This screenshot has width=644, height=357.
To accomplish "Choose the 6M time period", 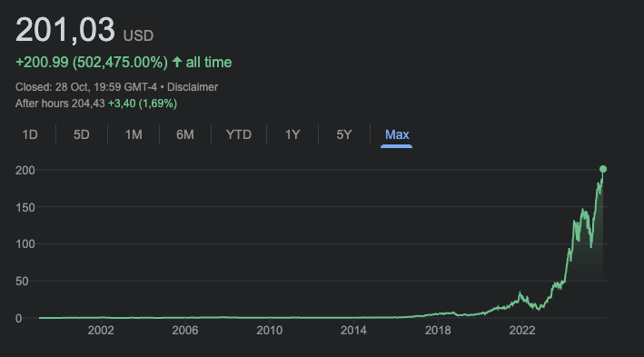I will click(x=184, y=134).
